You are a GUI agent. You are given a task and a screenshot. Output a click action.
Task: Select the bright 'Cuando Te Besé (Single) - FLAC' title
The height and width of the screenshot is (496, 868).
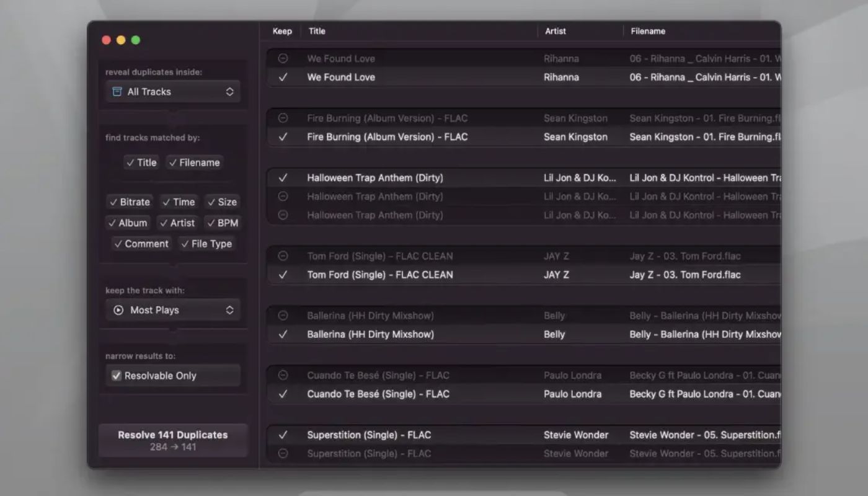point(378,394)
